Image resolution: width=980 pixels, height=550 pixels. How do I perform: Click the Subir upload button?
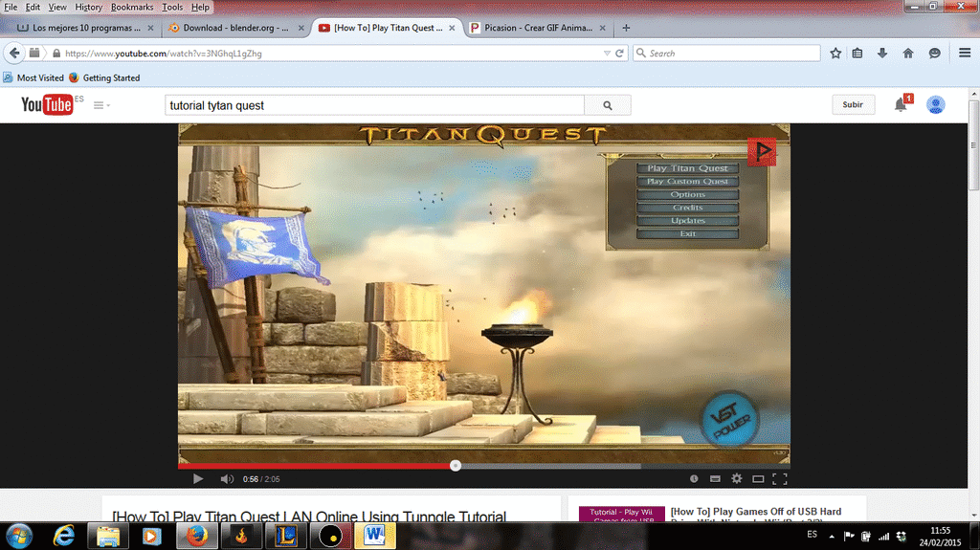853,105
